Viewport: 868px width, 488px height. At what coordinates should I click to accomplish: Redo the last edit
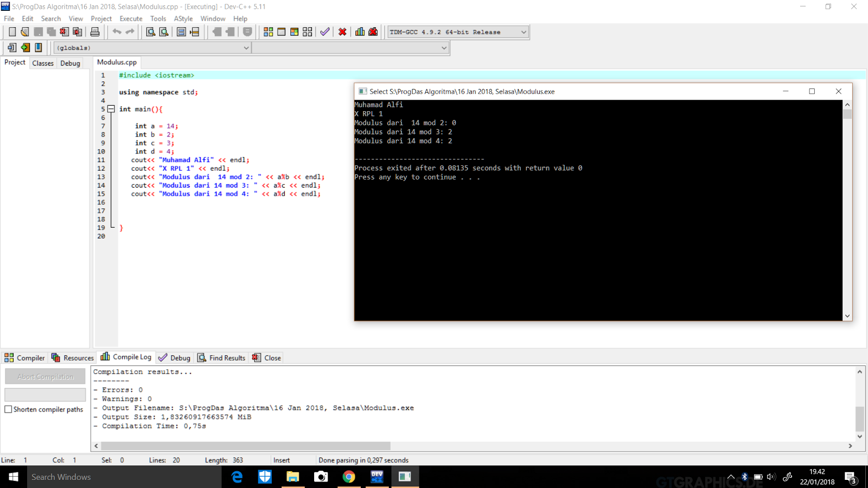tap(130, 31)
